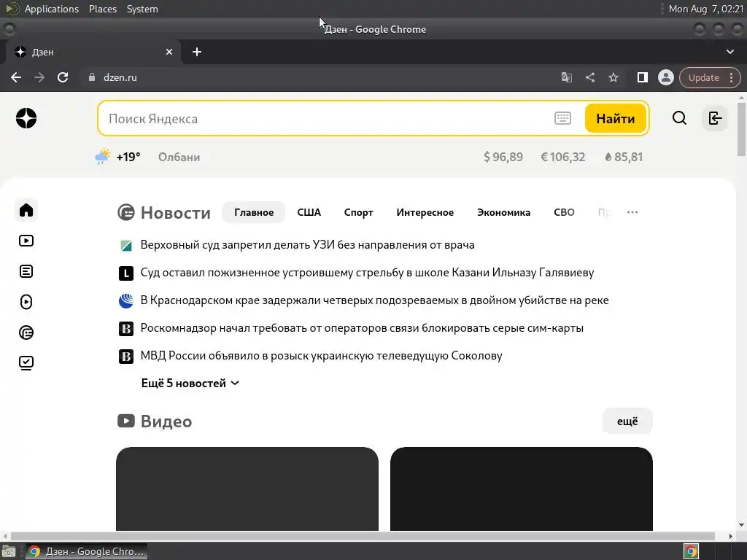Go to Home in left sidebar
Viewport: 747px width, 560px height.
pyautogui.click(x=26, y=210)
